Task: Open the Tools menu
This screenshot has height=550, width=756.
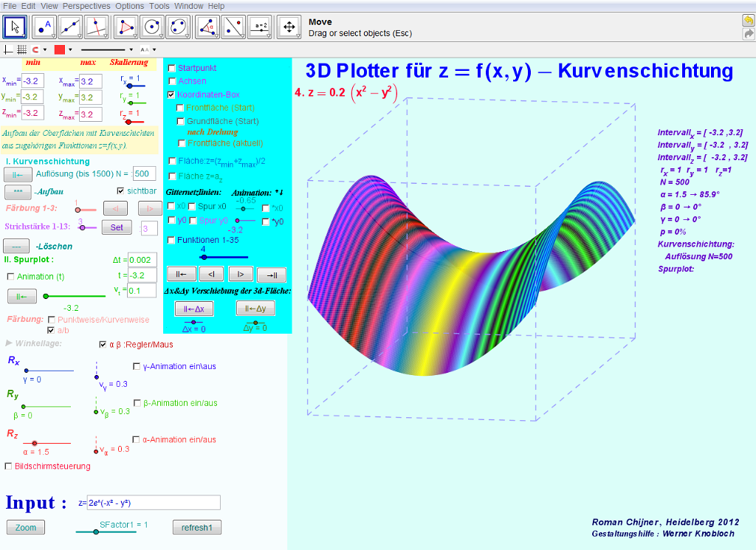Action: tap(159, 6)
